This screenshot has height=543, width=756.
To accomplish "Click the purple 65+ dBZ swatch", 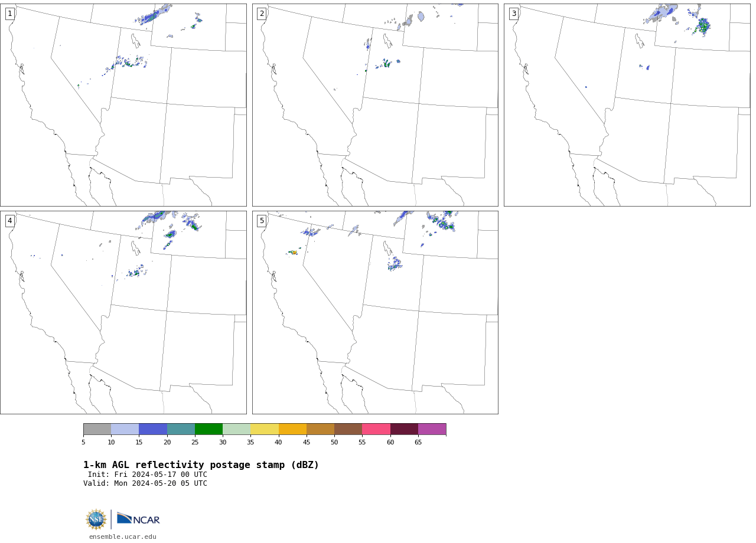I will point(432,429).
